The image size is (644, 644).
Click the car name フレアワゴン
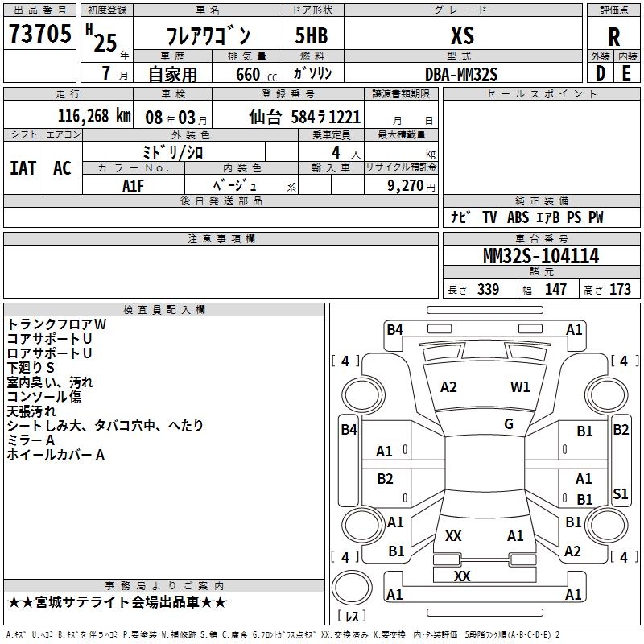208,35
